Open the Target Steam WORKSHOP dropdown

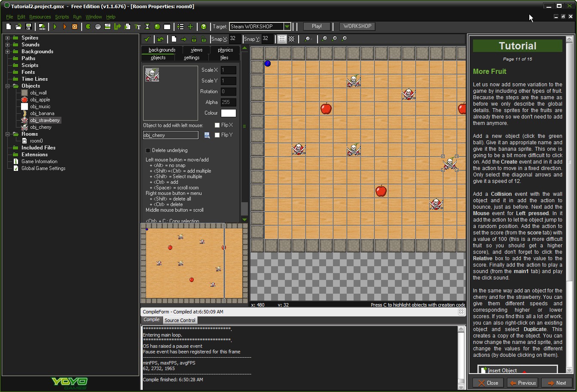click(287, 27)
